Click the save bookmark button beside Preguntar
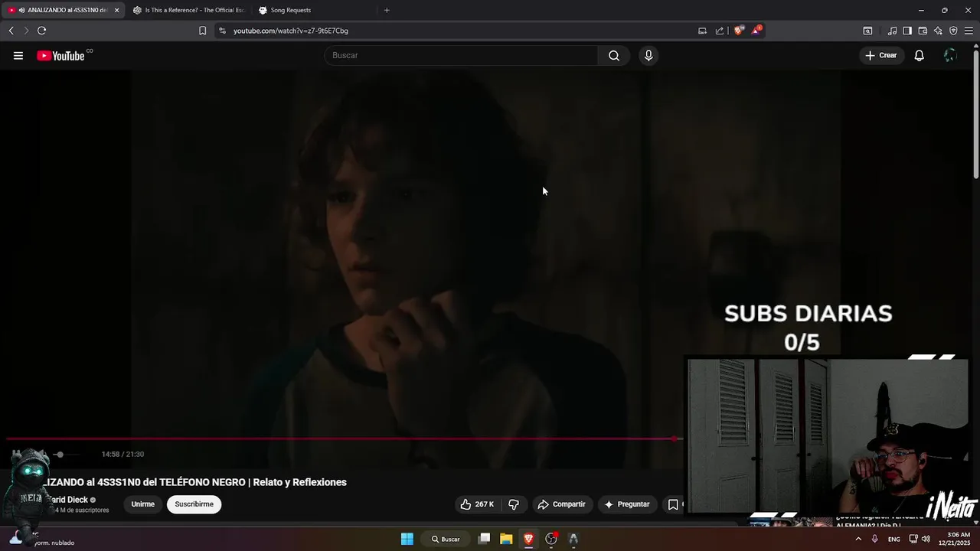This screenshot has width=980, height=551. tap(673, 504)
